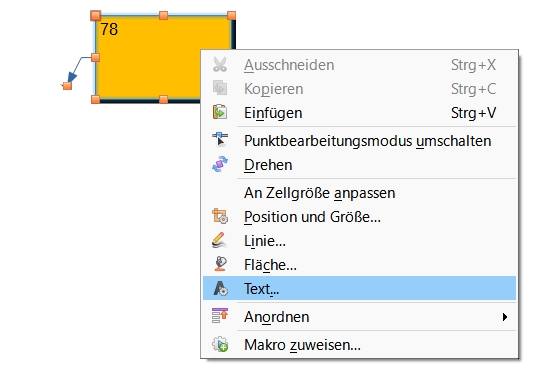Click the Makro zuweisen gear icon
541x373 pixels.
[220, 344]
